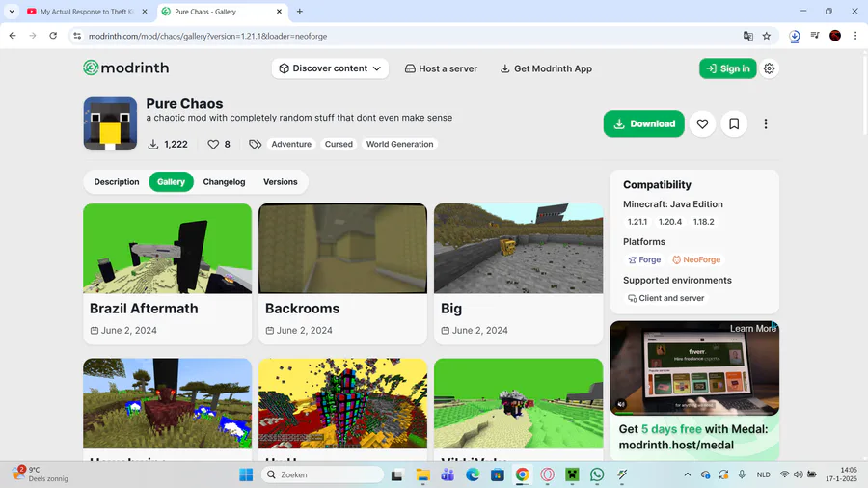Open Get Modrinth App link
This screenshot has height=488, width=868.
pos(546,68)
